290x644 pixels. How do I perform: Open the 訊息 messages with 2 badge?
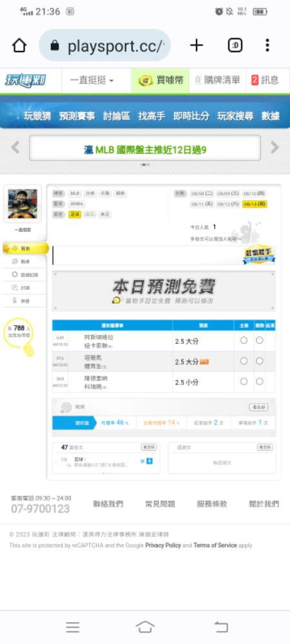pos(265,80)
